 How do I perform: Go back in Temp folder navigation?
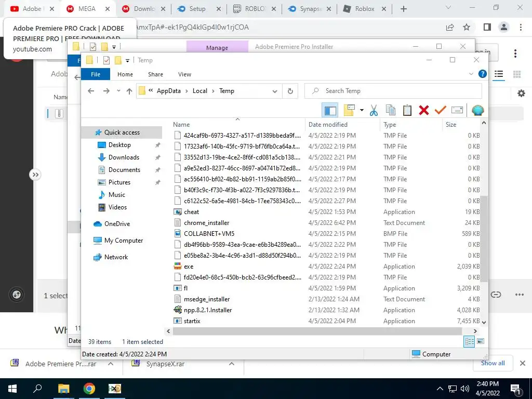pos(91,91)
